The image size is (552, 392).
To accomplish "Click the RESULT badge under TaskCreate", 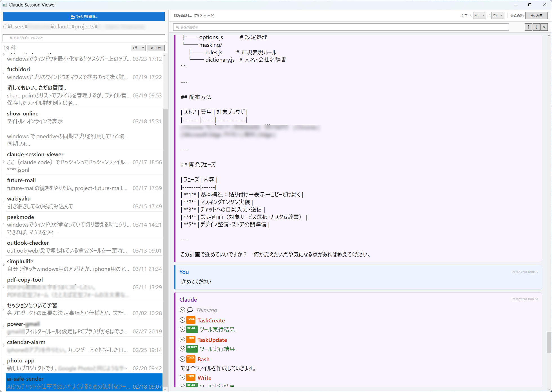I will (192, 329).
